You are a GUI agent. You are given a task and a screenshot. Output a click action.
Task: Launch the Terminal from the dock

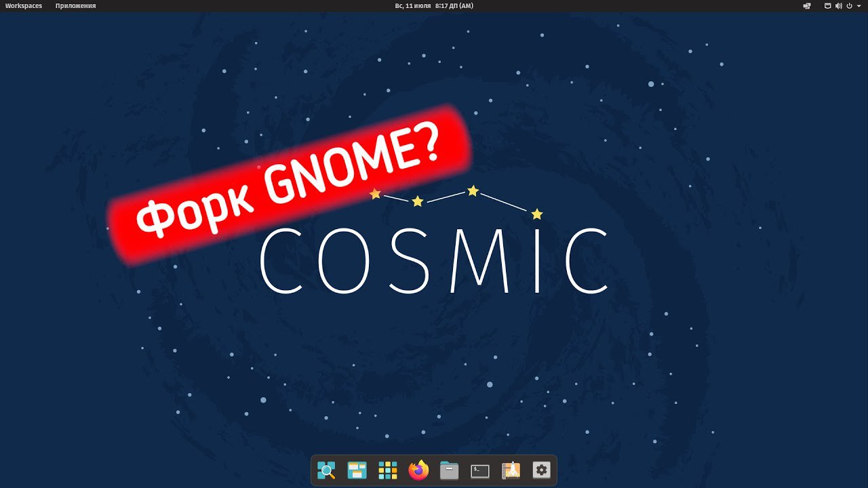click(480, 470)
